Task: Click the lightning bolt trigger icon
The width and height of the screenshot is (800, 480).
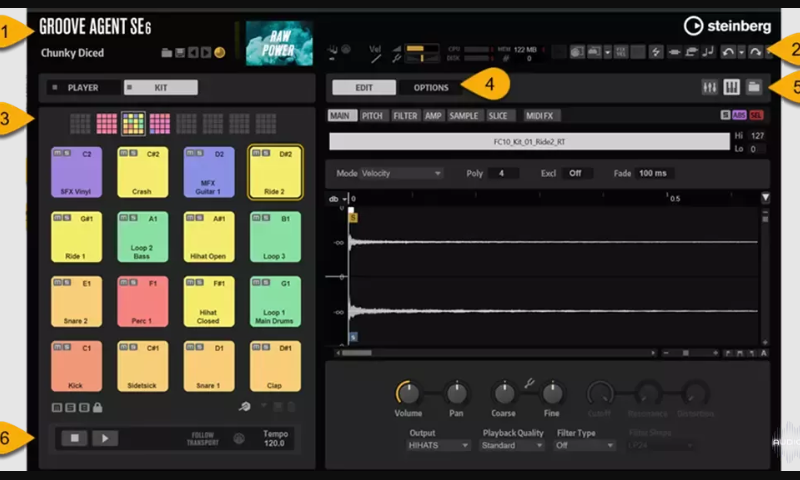Action: (656, 52)
